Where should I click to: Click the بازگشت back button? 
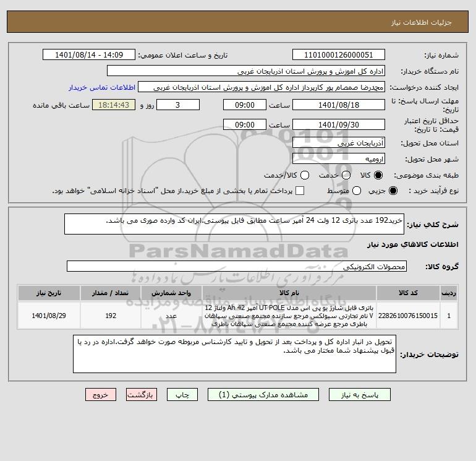pyautogui.click(x=142, y=395)
